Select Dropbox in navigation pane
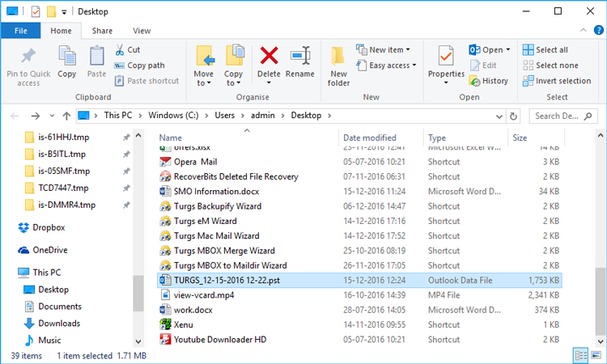Image resolution: width=607 pixels, height=364 pixels. (x=41, y=227)
